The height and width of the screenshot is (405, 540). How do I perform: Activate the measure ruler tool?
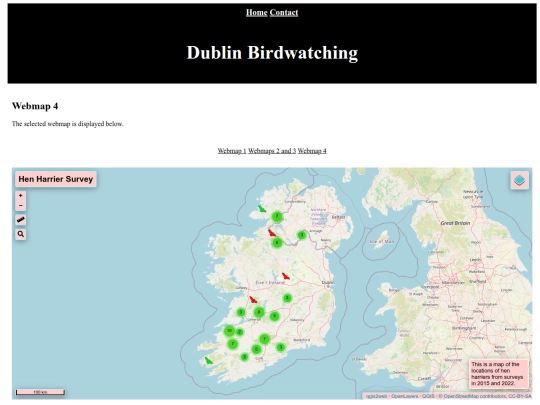[21, 220]
